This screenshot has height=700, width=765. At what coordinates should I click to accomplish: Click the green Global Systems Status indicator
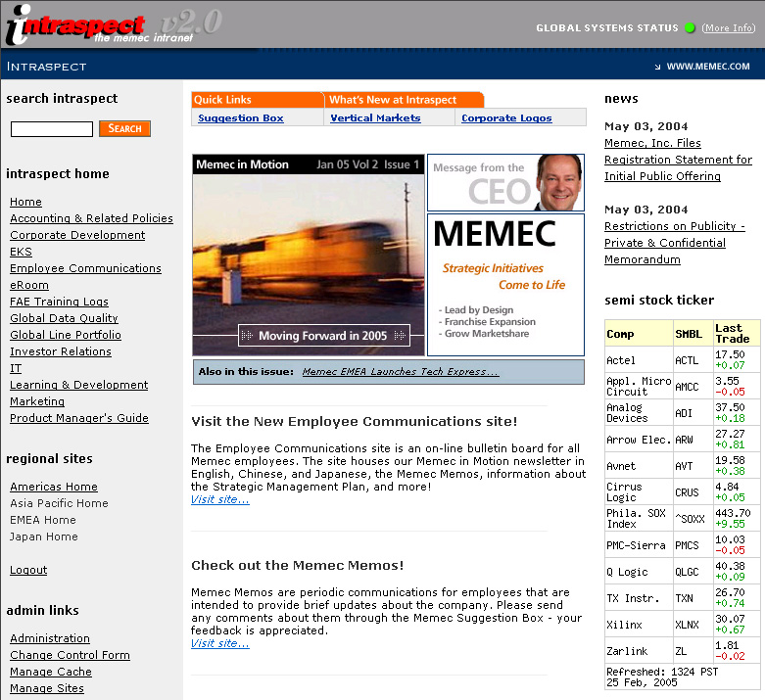tap(691, 28)
